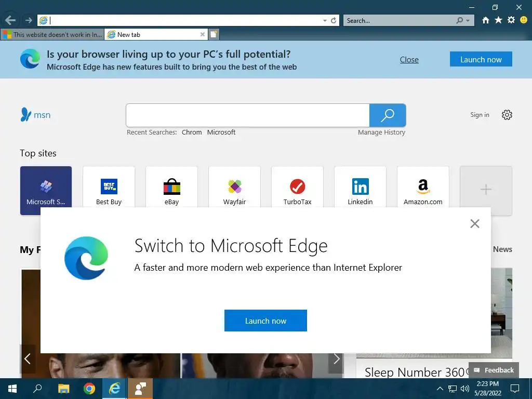This screenshot has width=532, height=399.
Task: Click the large Edge logo in dialog
Action: click(86, 258)
